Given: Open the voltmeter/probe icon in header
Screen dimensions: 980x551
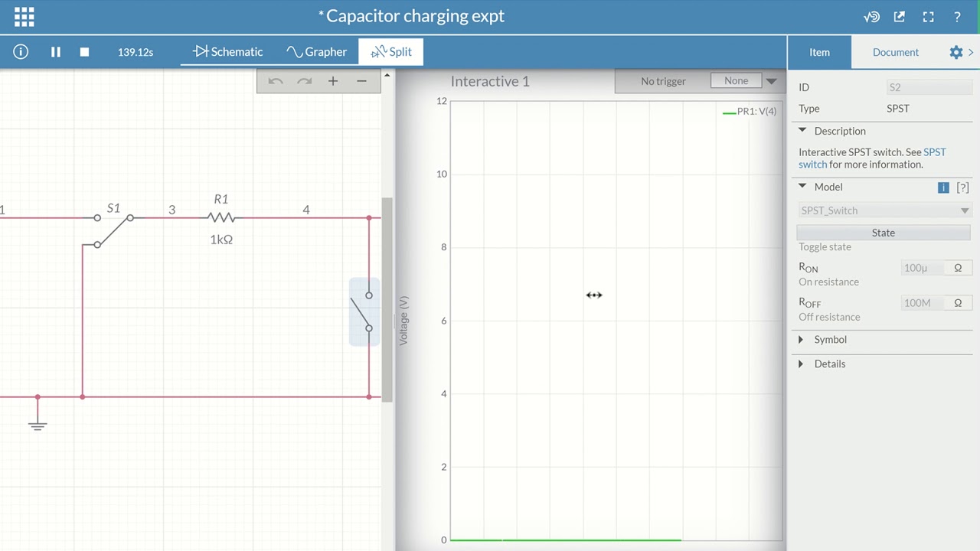Looking at the screenshot, I should click(872, 16).
